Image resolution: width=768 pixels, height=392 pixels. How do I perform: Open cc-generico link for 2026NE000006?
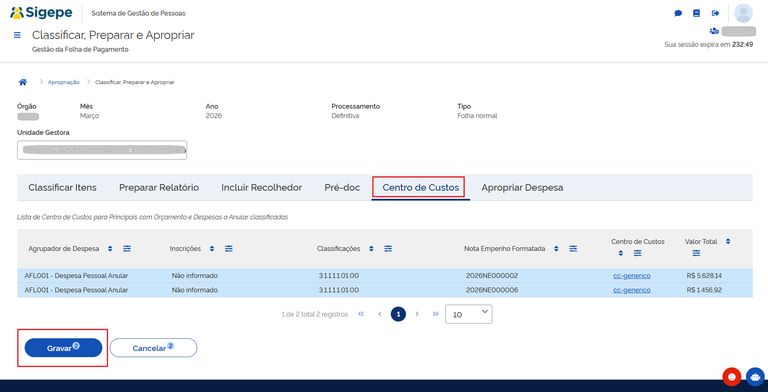tap(632, 290)
